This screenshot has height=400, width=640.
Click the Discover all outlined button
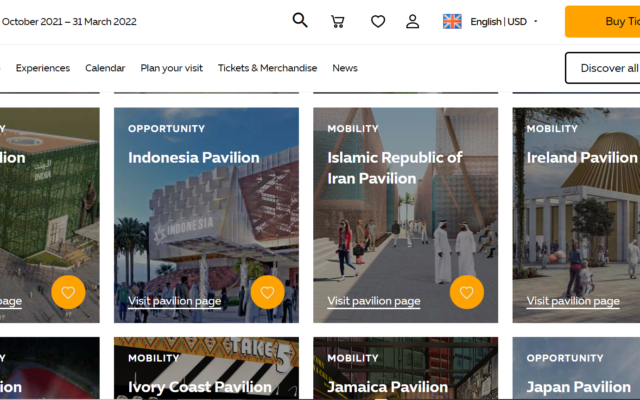pyautogui.click(x=602, y=68)
